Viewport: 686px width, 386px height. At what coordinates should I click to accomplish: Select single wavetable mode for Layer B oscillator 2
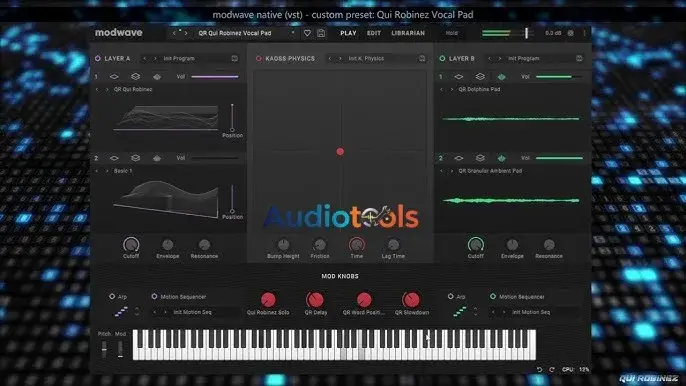point(458,158)
